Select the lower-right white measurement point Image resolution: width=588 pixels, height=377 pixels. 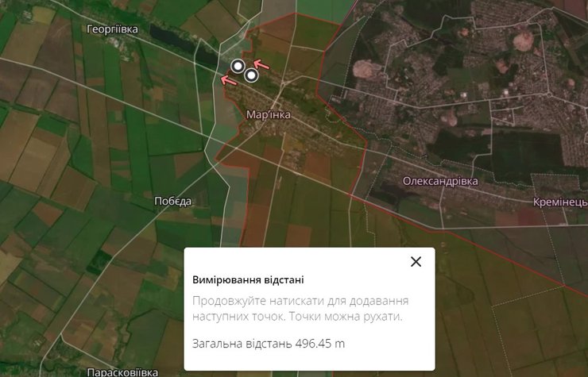252,75
